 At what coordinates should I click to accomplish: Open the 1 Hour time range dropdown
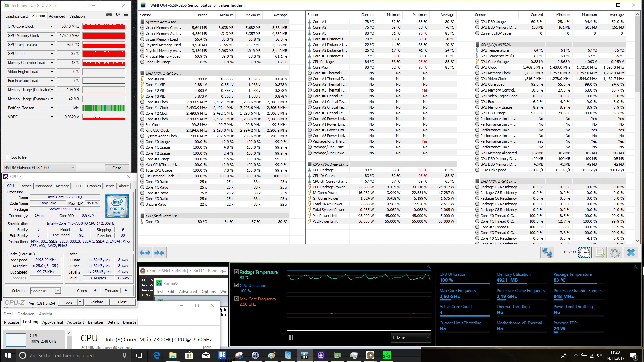click(x=411, y=338)
